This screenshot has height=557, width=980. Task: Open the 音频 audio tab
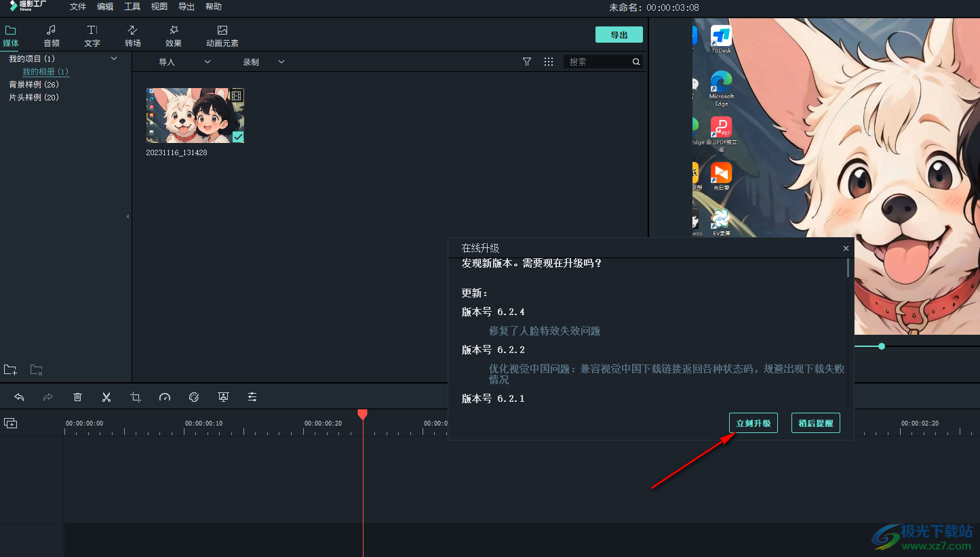pos(52,36)
